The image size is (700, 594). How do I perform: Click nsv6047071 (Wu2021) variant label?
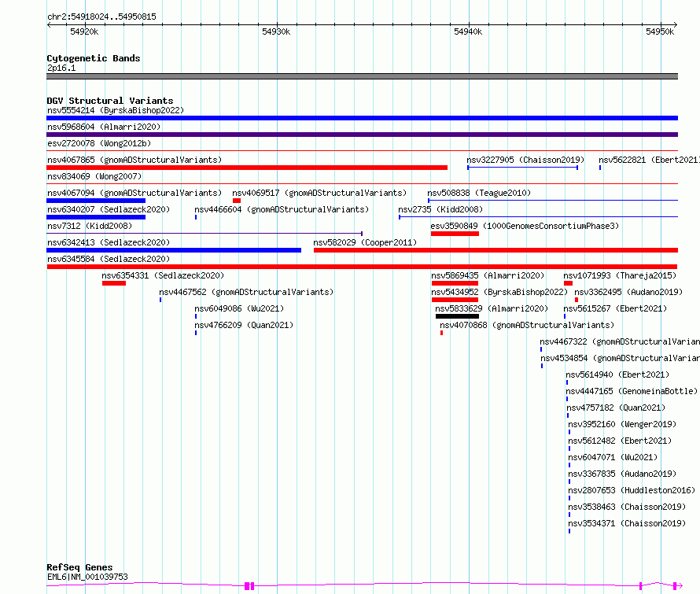(x=613, y=457)
